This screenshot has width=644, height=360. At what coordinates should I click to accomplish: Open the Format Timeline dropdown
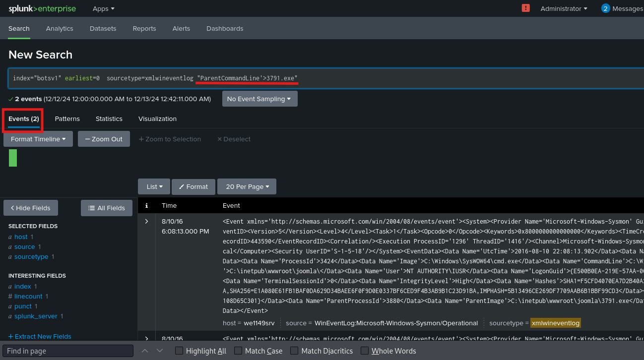[38, 139]
